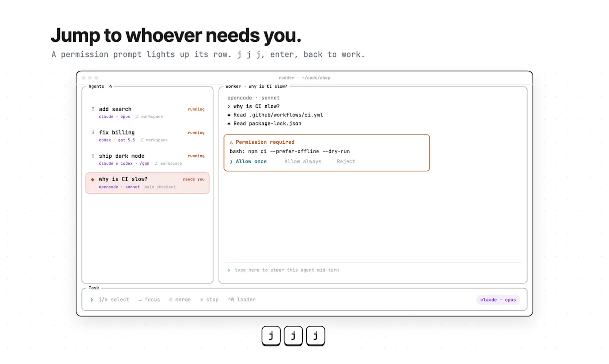
Task: Click the drag-dots icon beside 'add search'
Action: [x=93, y=109]
